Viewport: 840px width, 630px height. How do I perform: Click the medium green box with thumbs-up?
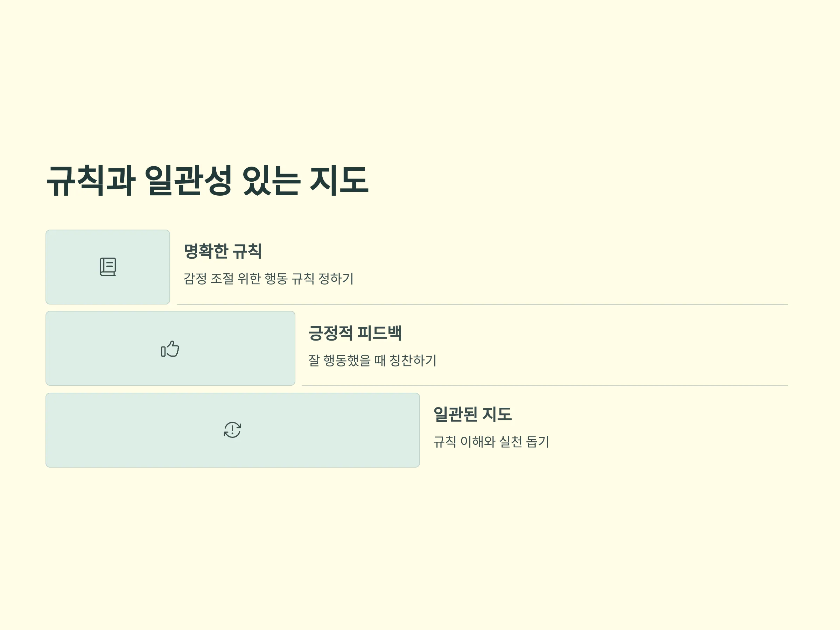click(170, 348)
